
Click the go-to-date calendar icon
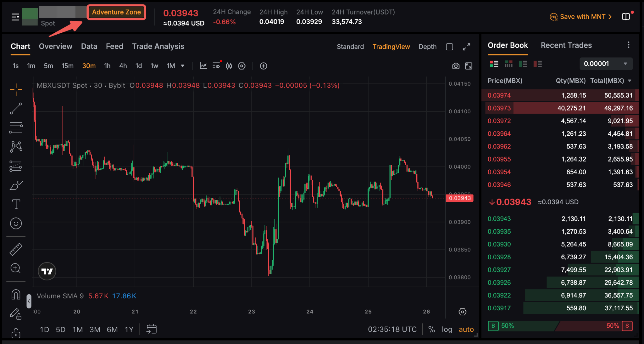tap(151, 329)
